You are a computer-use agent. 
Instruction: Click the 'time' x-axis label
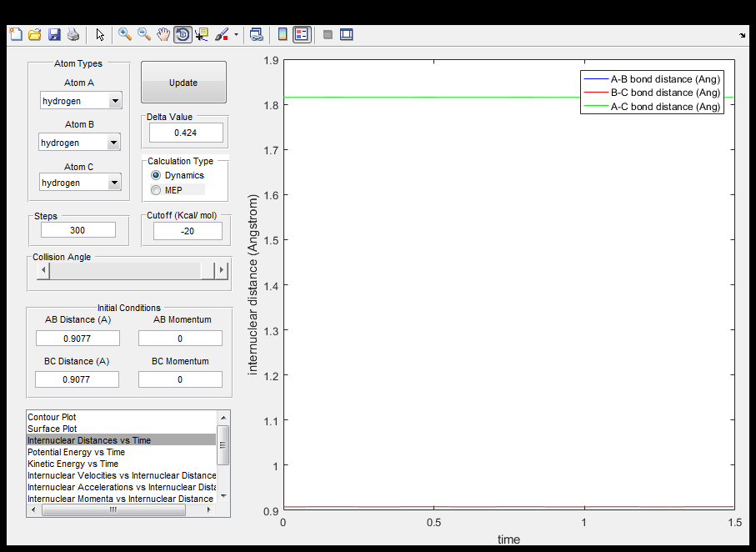point(508,539)
